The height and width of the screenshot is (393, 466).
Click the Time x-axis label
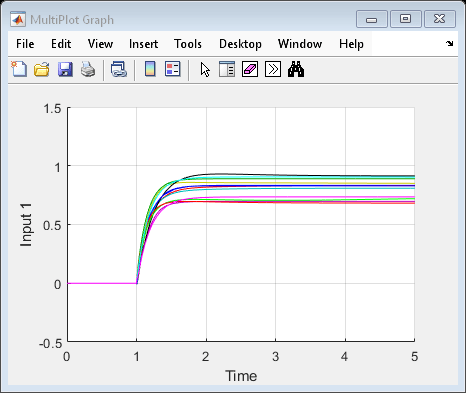pyautogui.click(x=241, y=376)
